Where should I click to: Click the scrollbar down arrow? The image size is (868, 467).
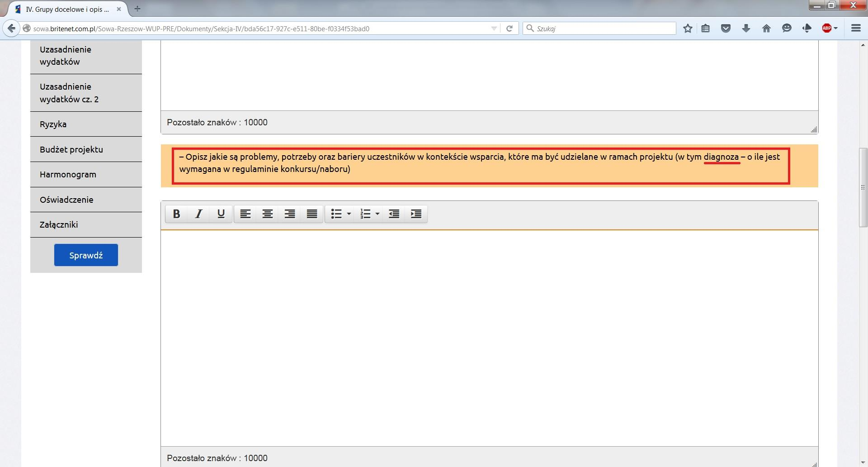pyautogui.click(x=863, y=462)
